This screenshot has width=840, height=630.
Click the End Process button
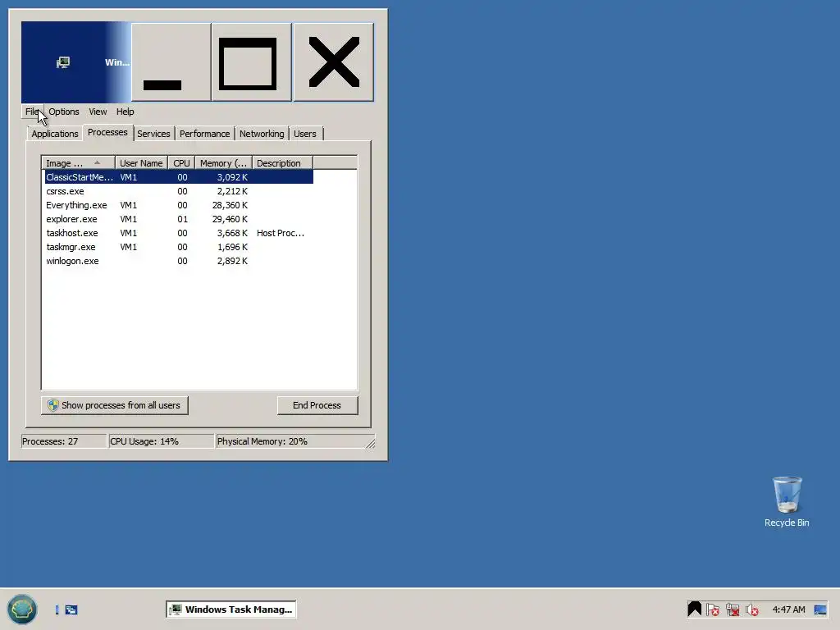(x=317, y=405)
